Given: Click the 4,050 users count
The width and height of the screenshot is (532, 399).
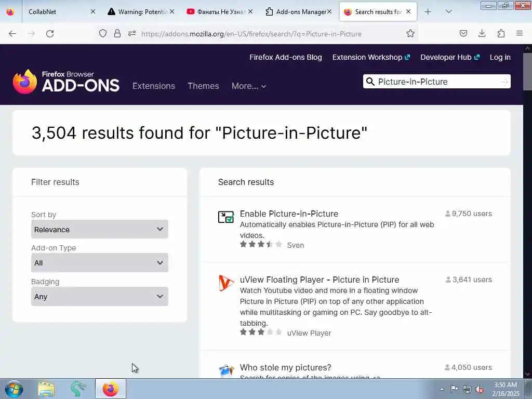Looking at the screenshot, I should point(468,367).
